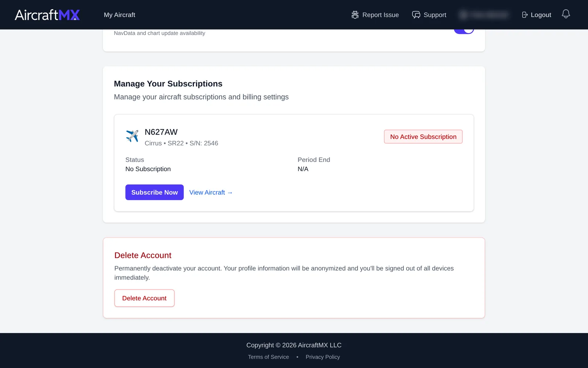
Task: Select the N627AW tail number text
Action: coord(161,132)
